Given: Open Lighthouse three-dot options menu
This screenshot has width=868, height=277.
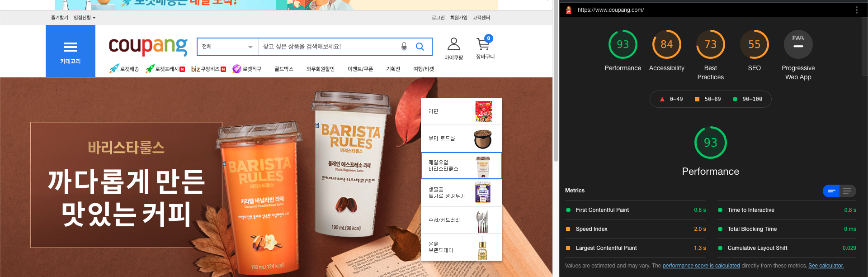Looking at the screenshot, I should pyautogui.click(x=856, y=10).
